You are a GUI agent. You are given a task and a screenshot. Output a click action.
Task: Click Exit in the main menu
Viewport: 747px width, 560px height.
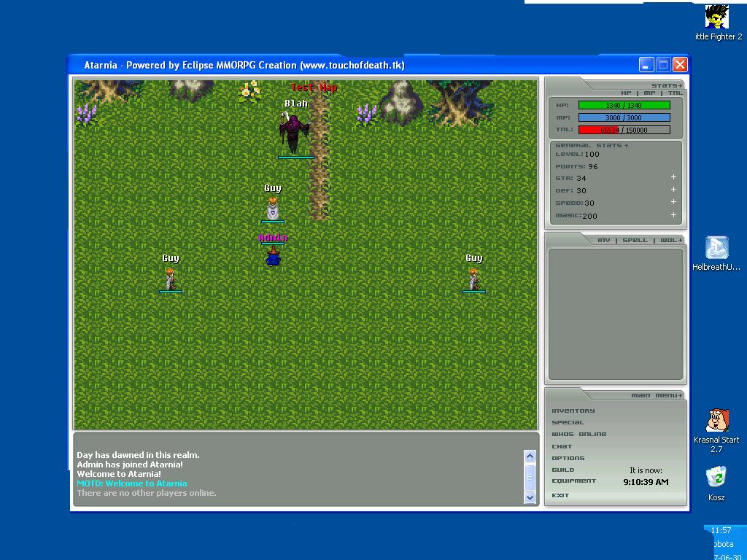(560, 495)
